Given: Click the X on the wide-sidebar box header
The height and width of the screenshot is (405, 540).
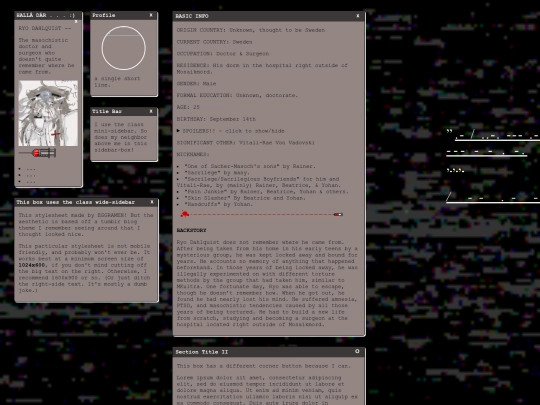Looking at the screenshot, I should (152, 202).
